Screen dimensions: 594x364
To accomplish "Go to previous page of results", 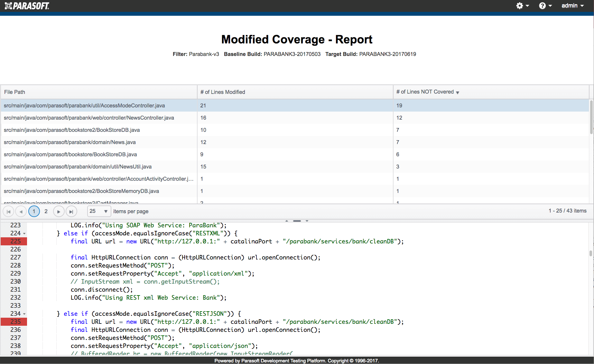I will [21, 212].
